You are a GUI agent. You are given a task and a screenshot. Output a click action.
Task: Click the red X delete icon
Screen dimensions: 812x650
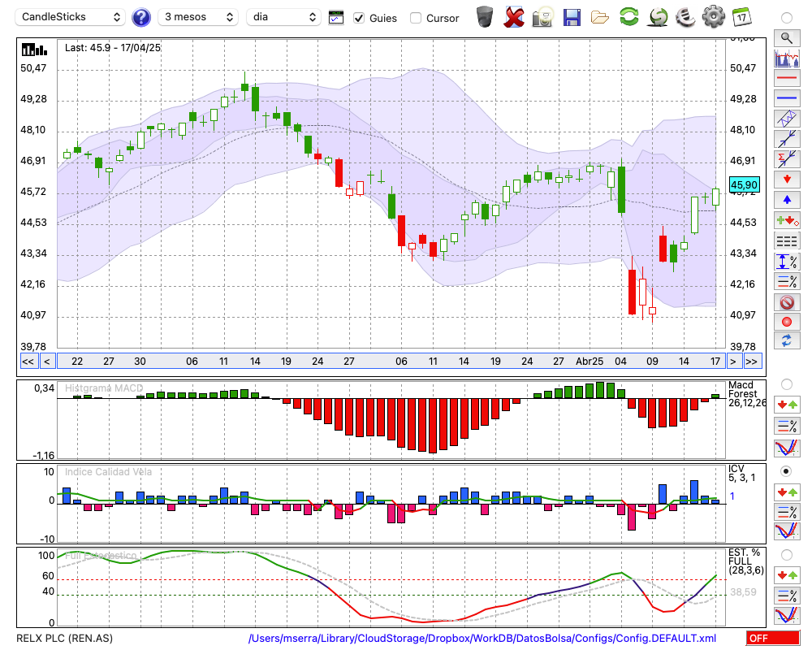pos(514,17)
